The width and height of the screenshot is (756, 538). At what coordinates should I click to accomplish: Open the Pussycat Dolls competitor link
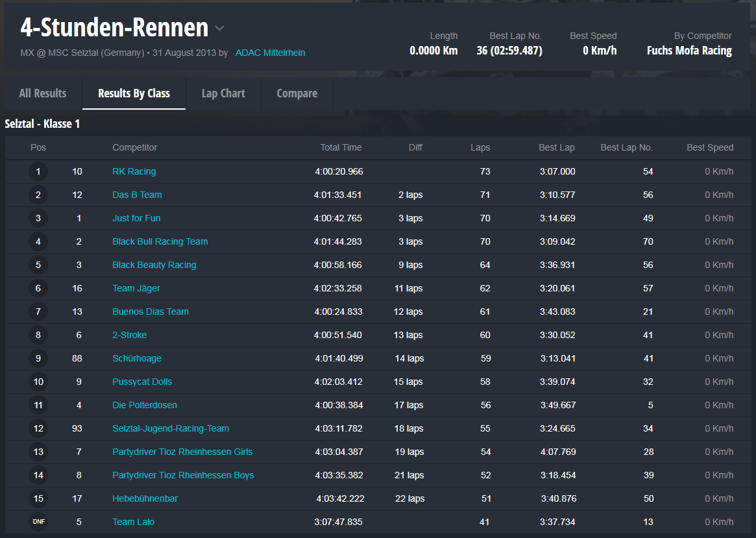pyautogui.click(x=142, y=382)
